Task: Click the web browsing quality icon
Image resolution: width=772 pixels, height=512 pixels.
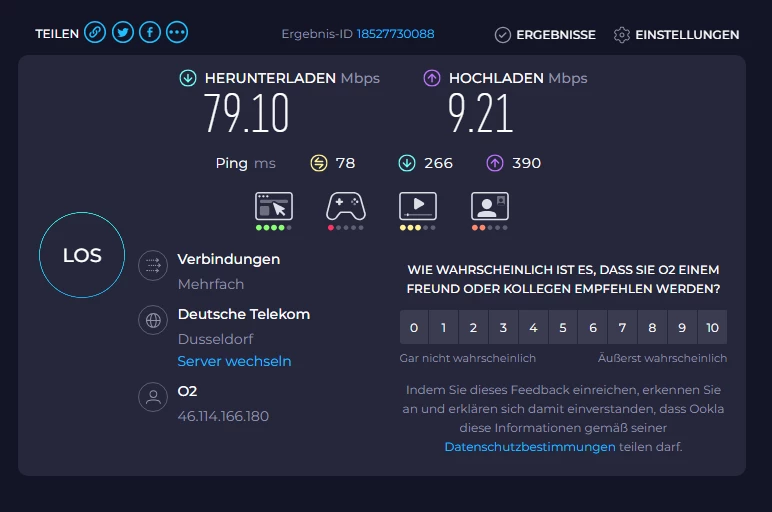Action: pyautogui.click(x=274, y=206)
